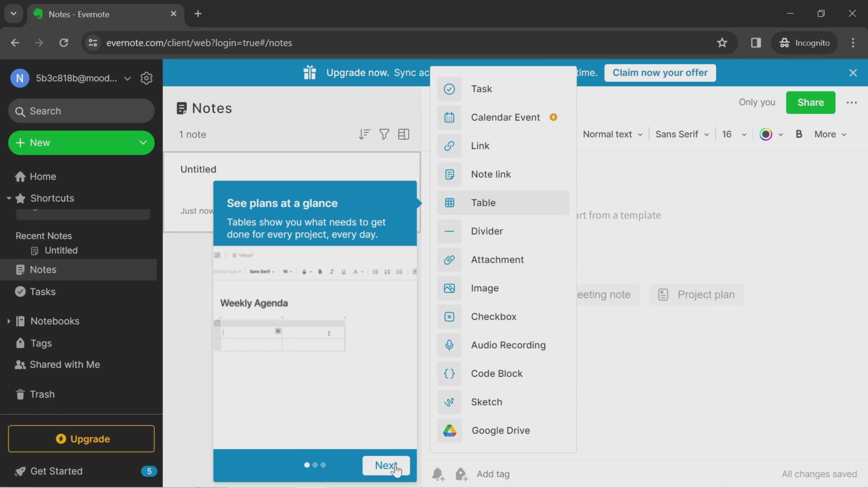Select the Sketch insert option
The width and height of the screenshot is (868, 488).
tap(486, 402)
